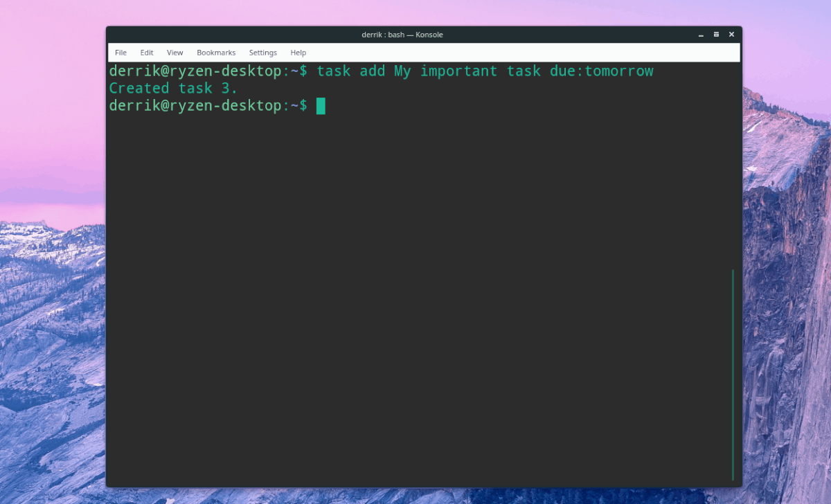Minimize the Konsole window
Image resolution: width=831 pixels, height=504 pixels.
(x=700, y=34)
